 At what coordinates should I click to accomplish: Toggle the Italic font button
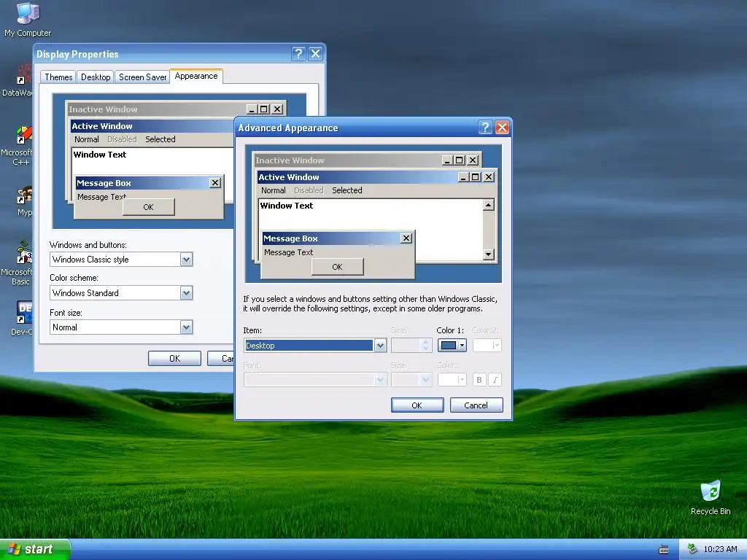(495, 379)
